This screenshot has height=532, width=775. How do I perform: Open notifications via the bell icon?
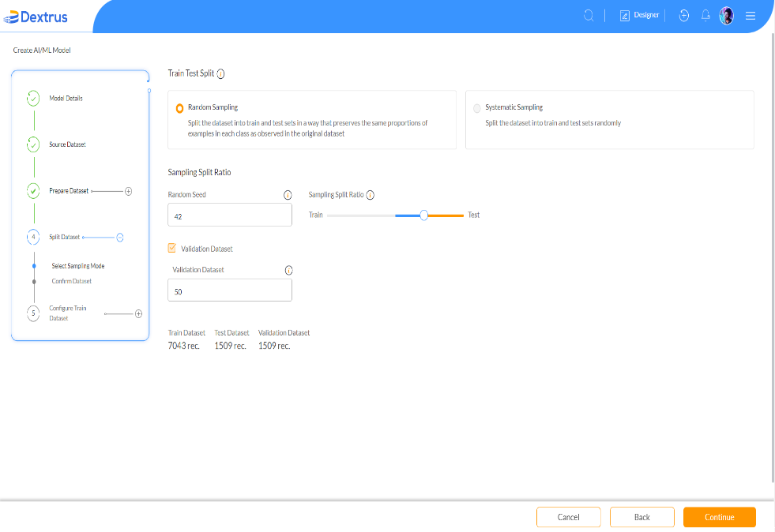[x=705, y=14]
